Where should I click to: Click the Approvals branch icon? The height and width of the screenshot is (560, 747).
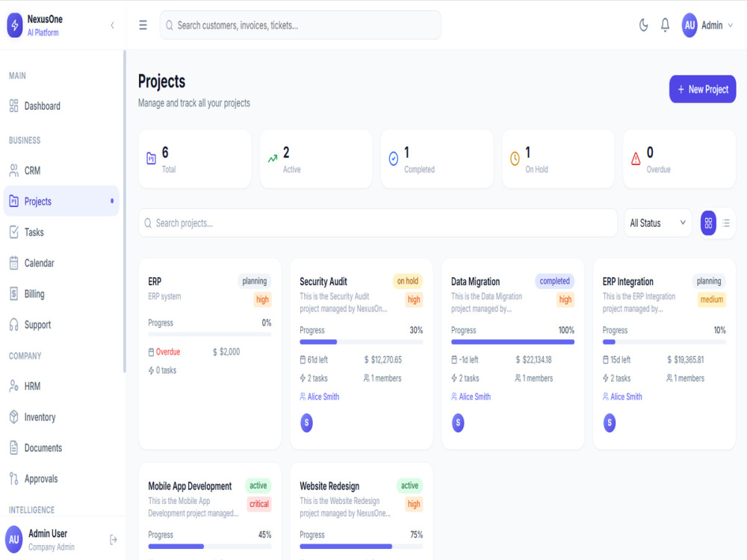[13, 479]
